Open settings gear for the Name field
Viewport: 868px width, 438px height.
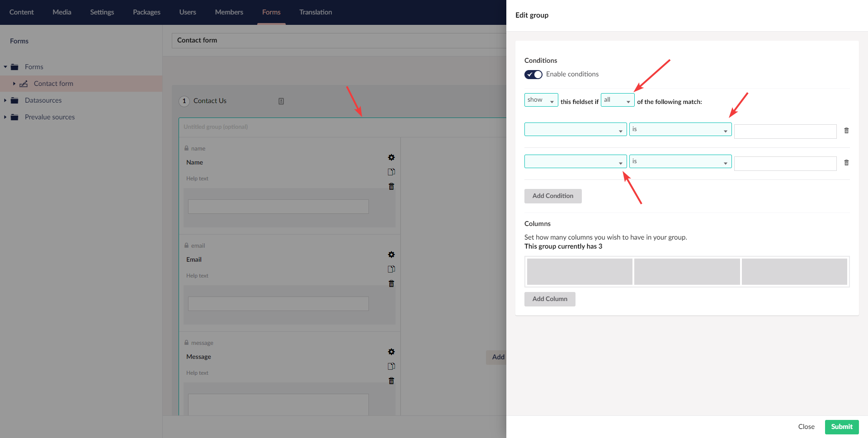[391, 157]
